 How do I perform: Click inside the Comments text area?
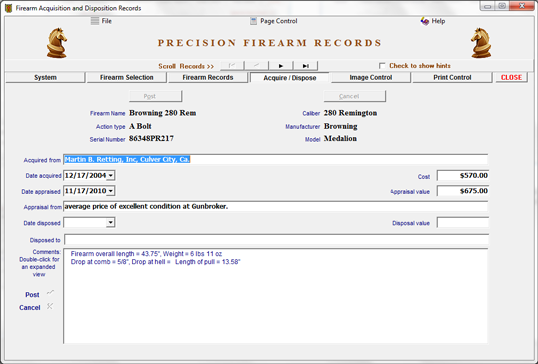[276, 296]
